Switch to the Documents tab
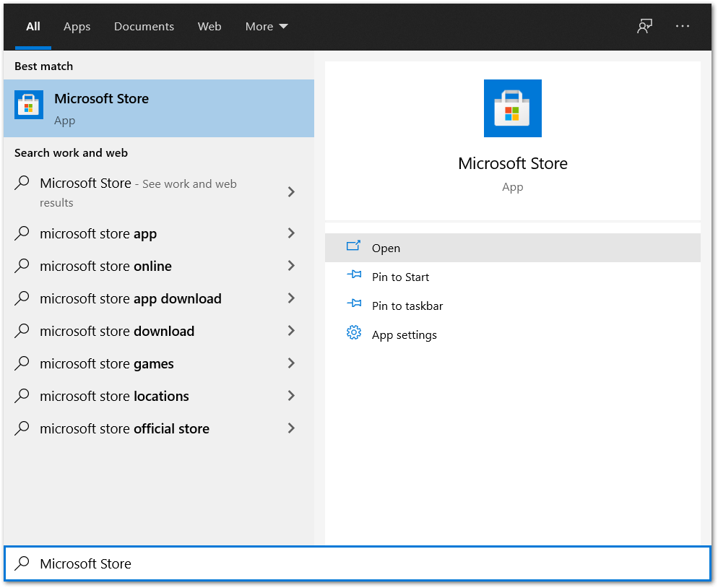Image resolution: width=718 pixels, height=588 pixels. coord(144,27)
